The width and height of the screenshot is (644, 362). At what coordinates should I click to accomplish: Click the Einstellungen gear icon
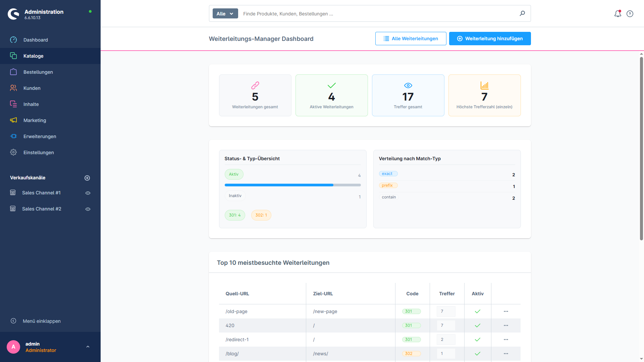point(13,153)
